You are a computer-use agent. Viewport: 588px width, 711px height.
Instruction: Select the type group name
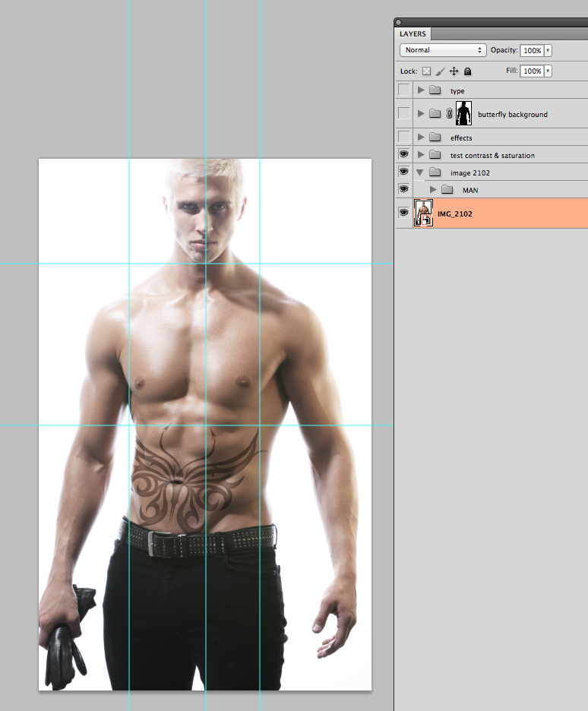click(457, 91)
